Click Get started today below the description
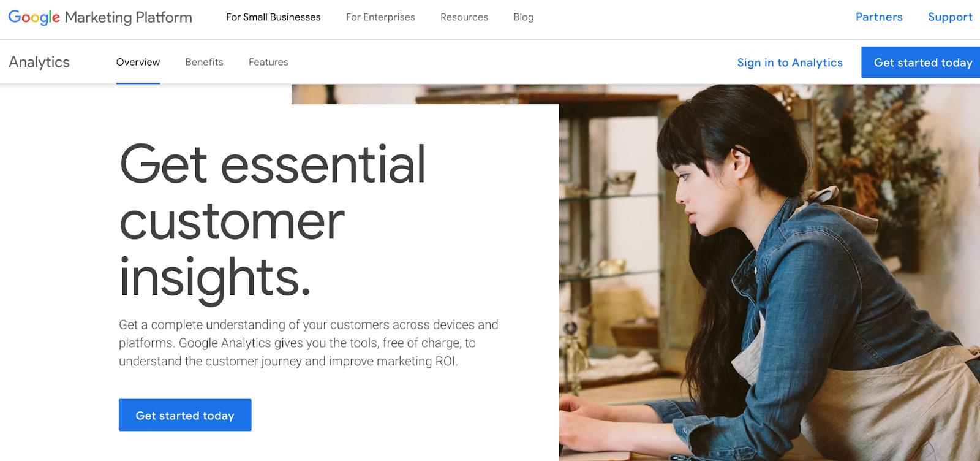Viewport: 980px width, 461px height. [x=185, y=415]
